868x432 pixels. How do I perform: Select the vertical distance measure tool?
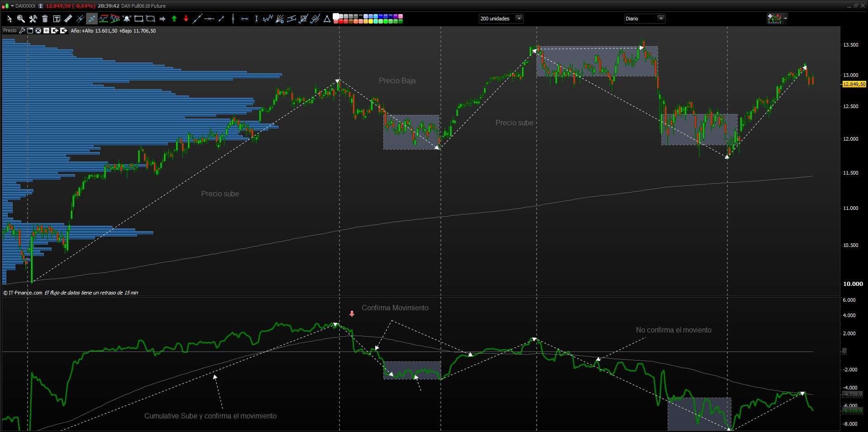coord(256,19)
